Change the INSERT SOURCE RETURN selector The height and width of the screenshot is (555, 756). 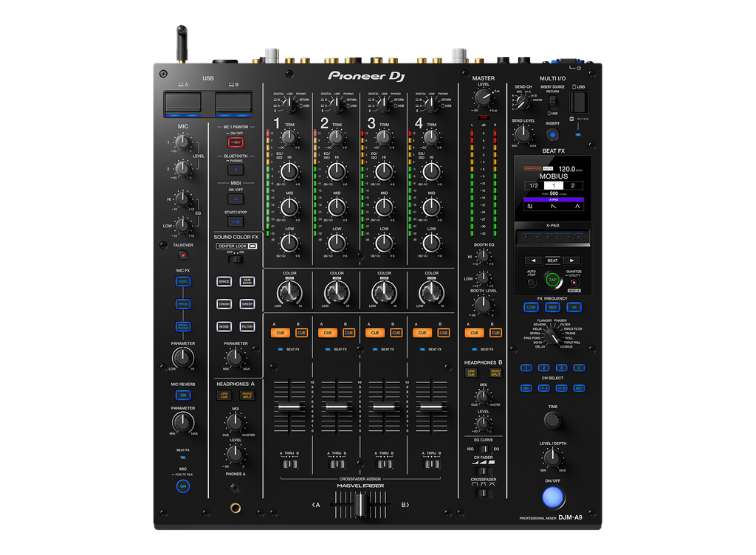[553, 103]
